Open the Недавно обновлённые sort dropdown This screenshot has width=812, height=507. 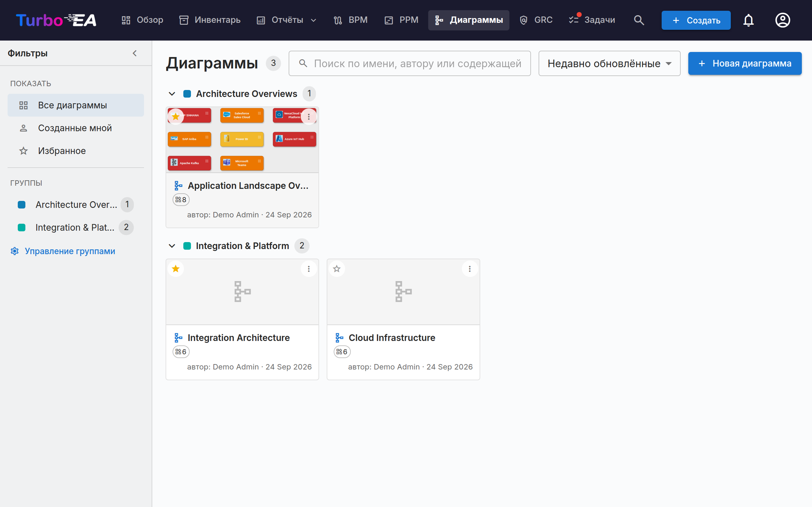[x=609, y=63]
